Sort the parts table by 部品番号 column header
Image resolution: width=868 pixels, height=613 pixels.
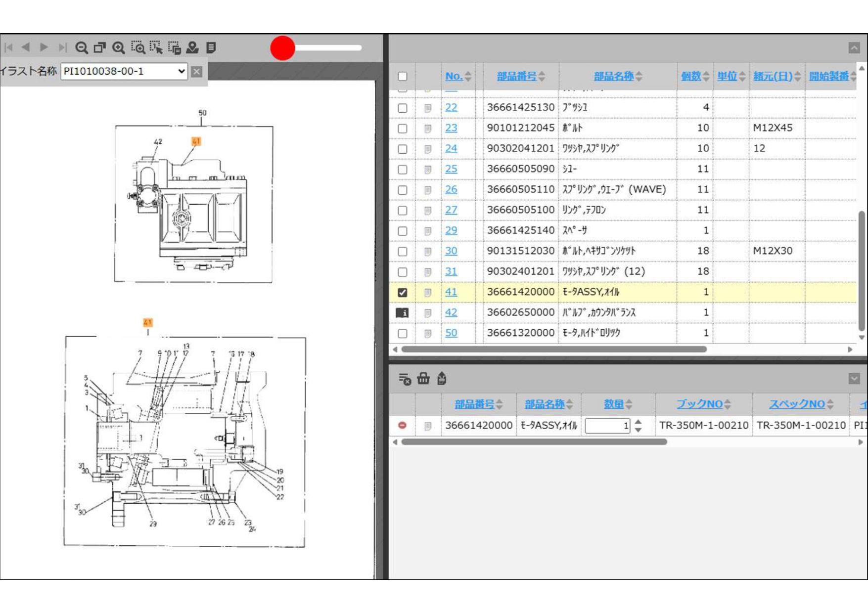pyautogui.click(x=516, y=76)
